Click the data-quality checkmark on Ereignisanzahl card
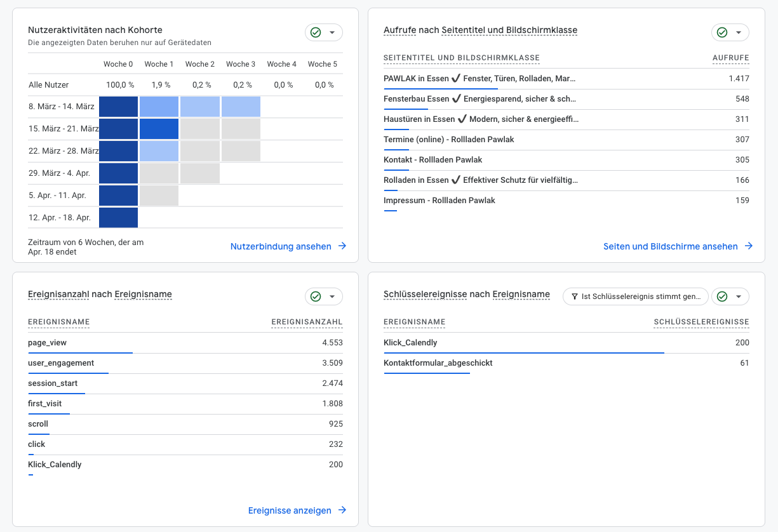Image resolution: width=778 pixels, height=532 pixels. point(316,296)
